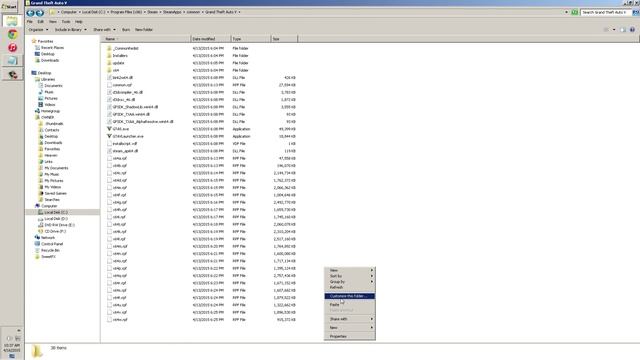The width and height of the screenshot is (640, 360).
Task: Sort by the Size column header
Action: (x=284, y=39)
